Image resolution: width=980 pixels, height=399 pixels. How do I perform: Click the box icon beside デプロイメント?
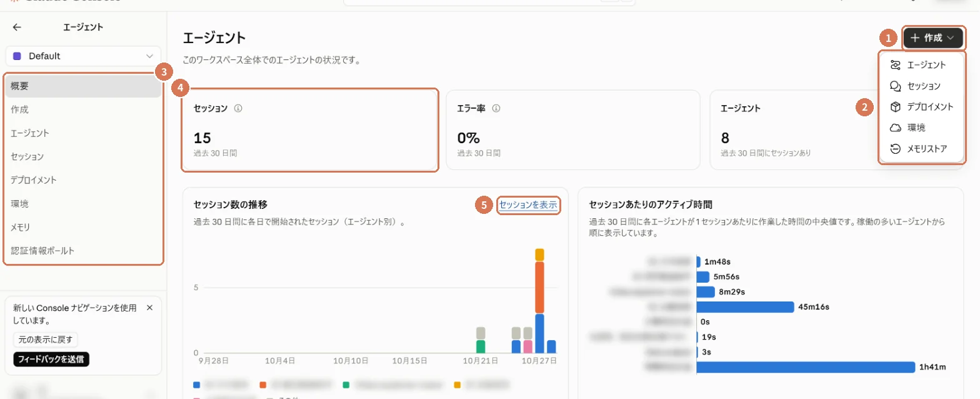[895, 106]
